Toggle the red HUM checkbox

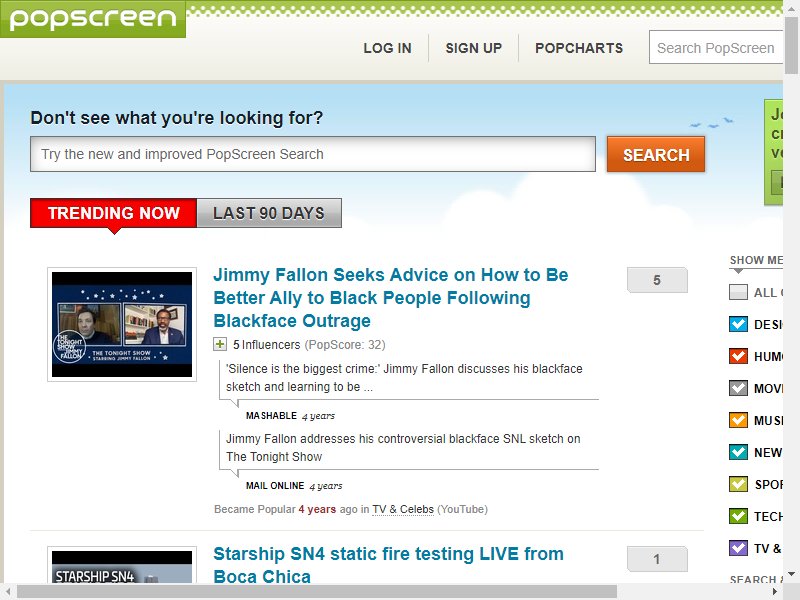pyautogui.click(x=738, y=356)
